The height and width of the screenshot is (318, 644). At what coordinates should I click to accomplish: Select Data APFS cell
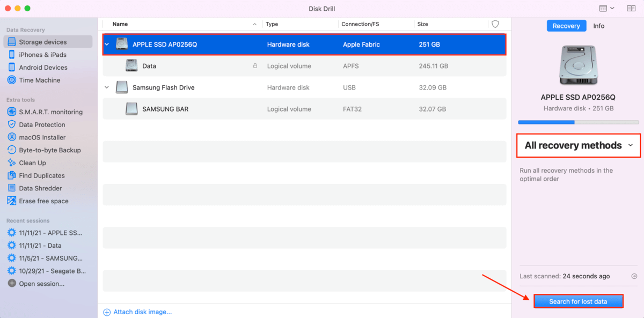[351, 66]
